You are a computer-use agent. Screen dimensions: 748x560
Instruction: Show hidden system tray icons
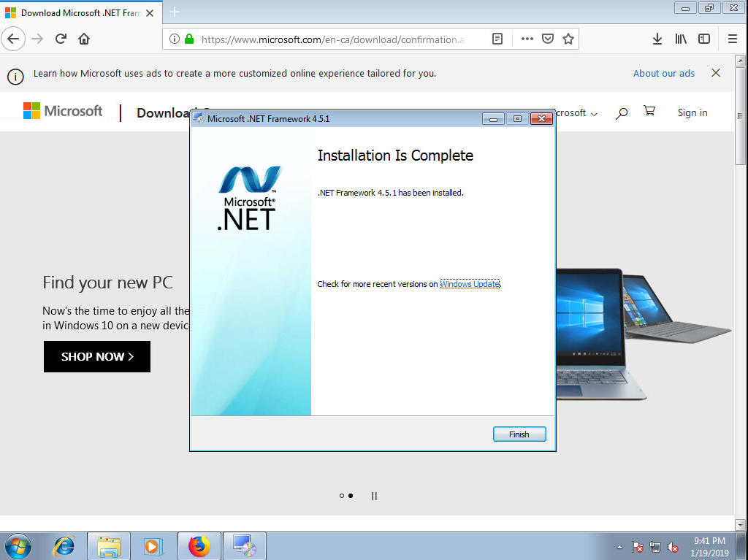point(619,547)
